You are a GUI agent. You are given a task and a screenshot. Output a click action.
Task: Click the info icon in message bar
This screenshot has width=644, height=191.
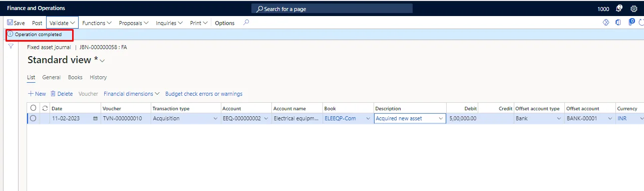[10, 35]
